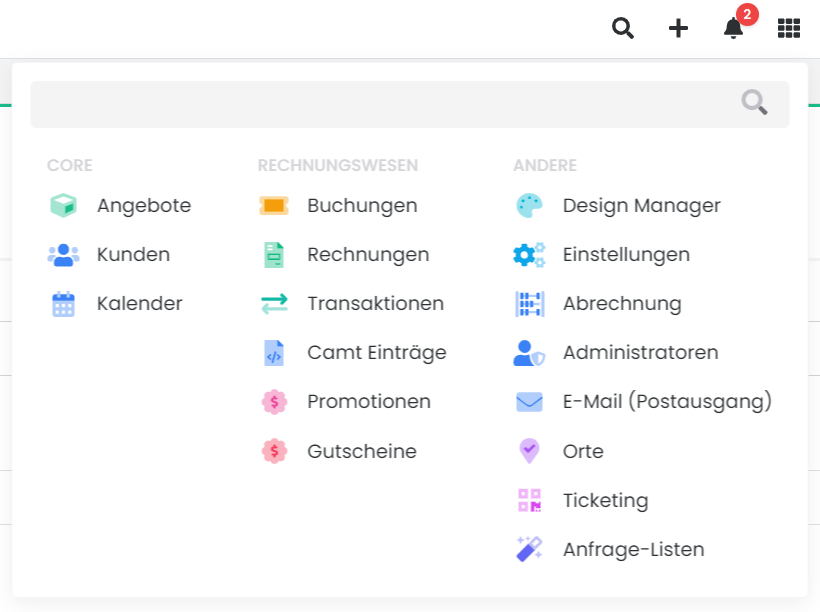Viewport: 820px width, 612px height.
Task: Select Camt Einträge in Rechnungswesen
Action: click(x=376, y=353)
